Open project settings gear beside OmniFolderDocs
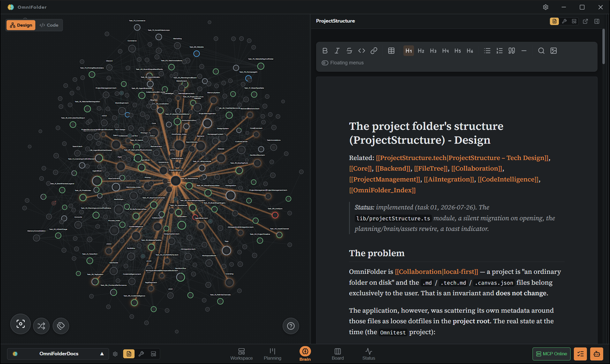Viewport: 610px width, 364px height. click(x=115, y=354)
